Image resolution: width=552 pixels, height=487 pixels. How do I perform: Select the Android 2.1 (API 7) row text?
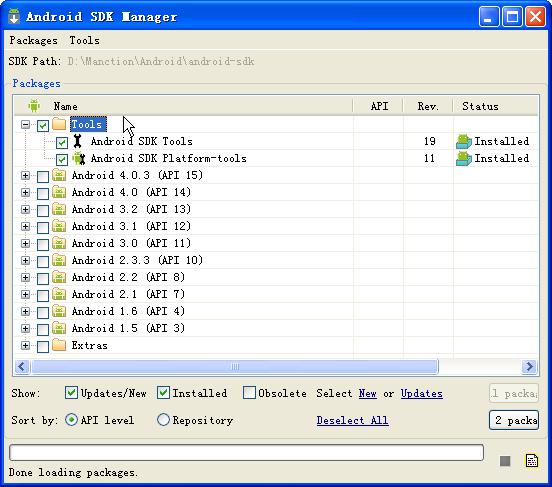tap(128, 294)
